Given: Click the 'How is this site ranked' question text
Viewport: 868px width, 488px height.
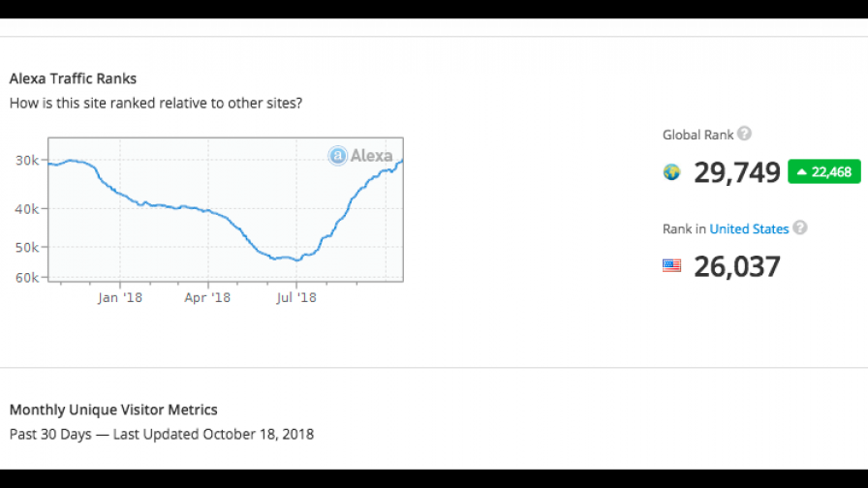Looking at the screenshot, I should pyautogui.click(x=155, y=103).
